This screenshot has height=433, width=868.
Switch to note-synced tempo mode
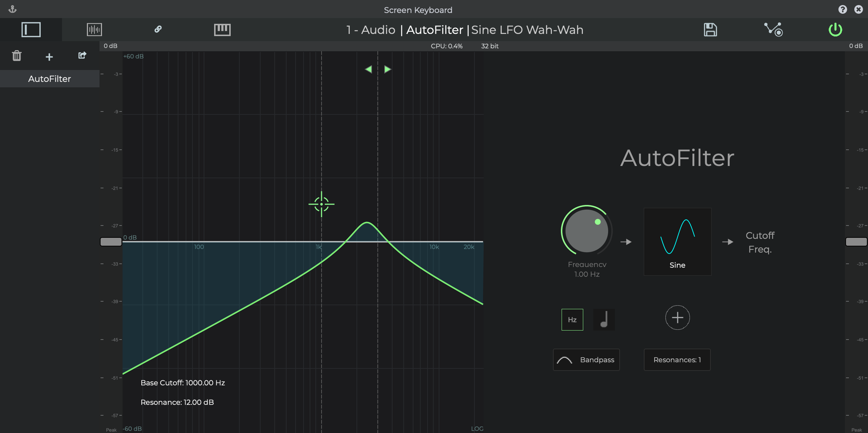(604, 320)
